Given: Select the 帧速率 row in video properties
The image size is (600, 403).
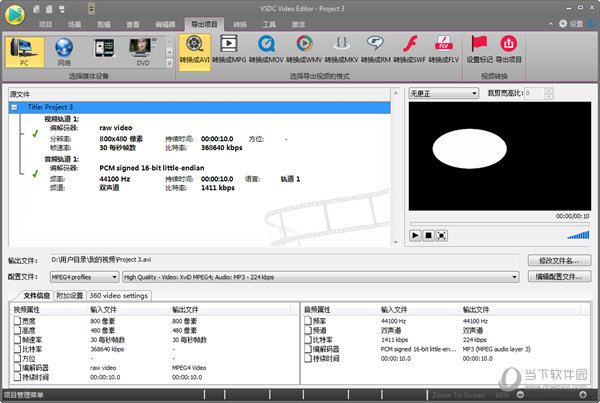Looking at the screenshot, I should [x=155, y=340].
